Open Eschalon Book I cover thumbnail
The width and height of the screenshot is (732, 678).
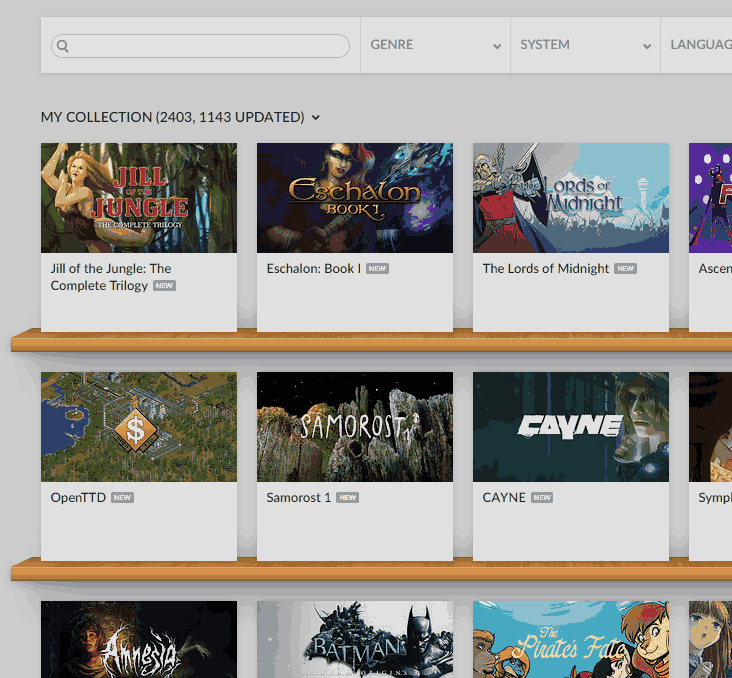click(355, 198)
